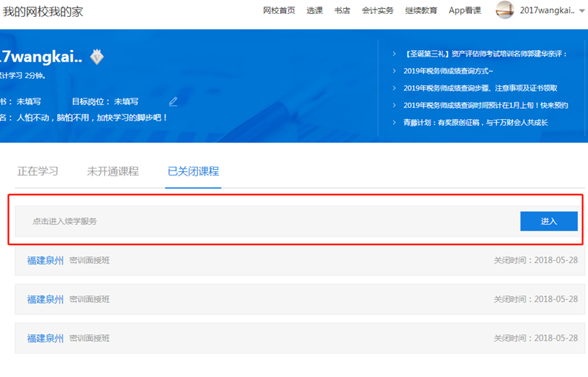Open news link 成绩查询时间预计在1月上旬
The width and height of the screenshot is (588, 377).
pyautogui.click(x=486, y=105)
